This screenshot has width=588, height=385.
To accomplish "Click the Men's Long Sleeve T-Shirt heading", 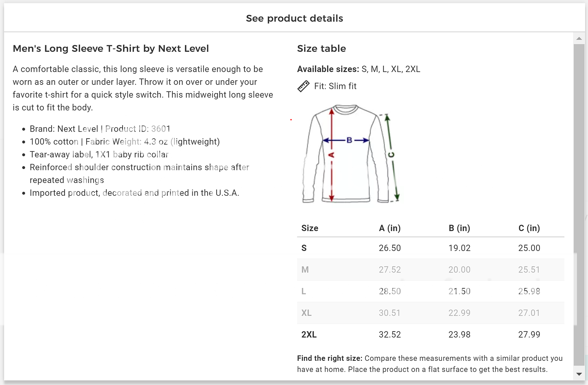I will point(111,48).
